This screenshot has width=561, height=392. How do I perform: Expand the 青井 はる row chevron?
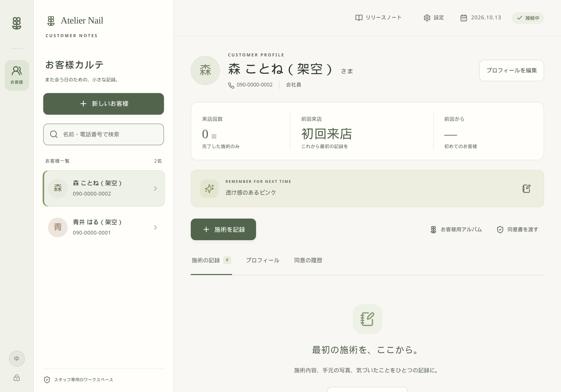[155, 227]
